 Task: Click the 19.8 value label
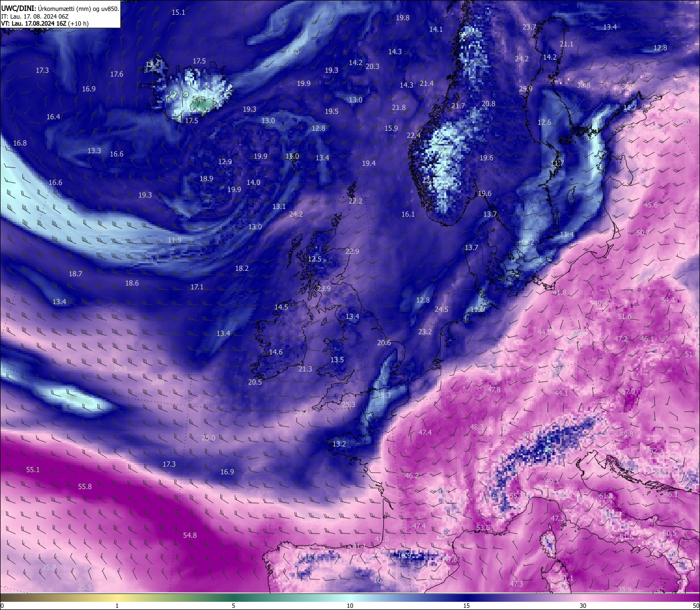pos(402,18)
